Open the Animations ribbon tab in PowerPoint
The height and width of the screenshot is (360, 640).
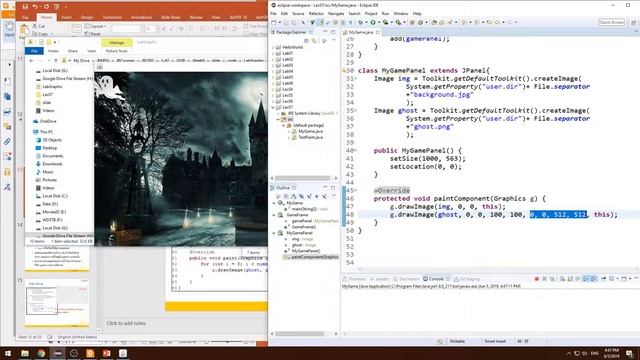click(141, 17)
